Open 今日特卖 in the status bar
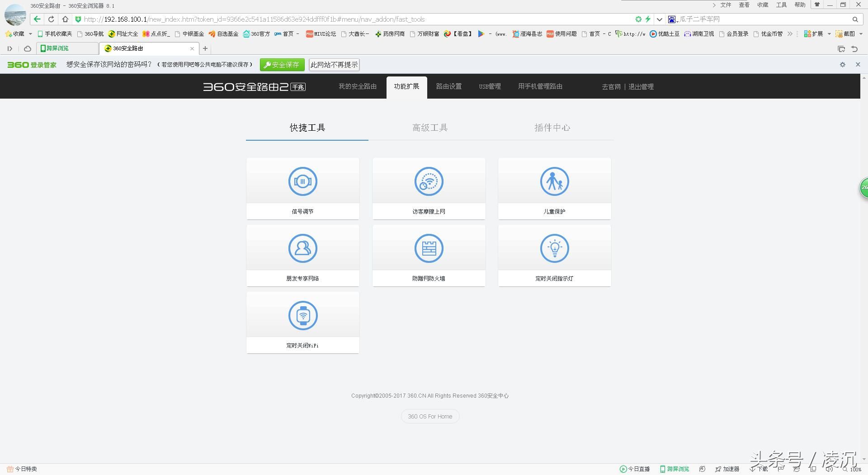868x475 pixels. 22,469
